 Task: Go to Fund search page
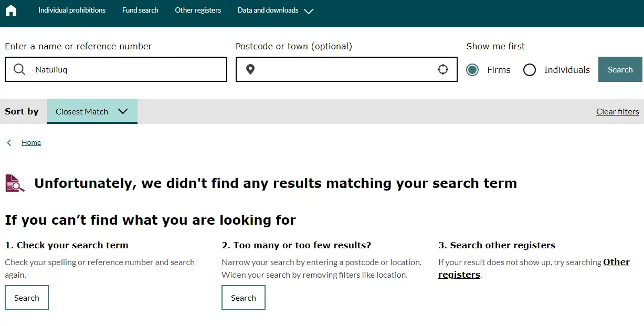[x=140, y=10]
